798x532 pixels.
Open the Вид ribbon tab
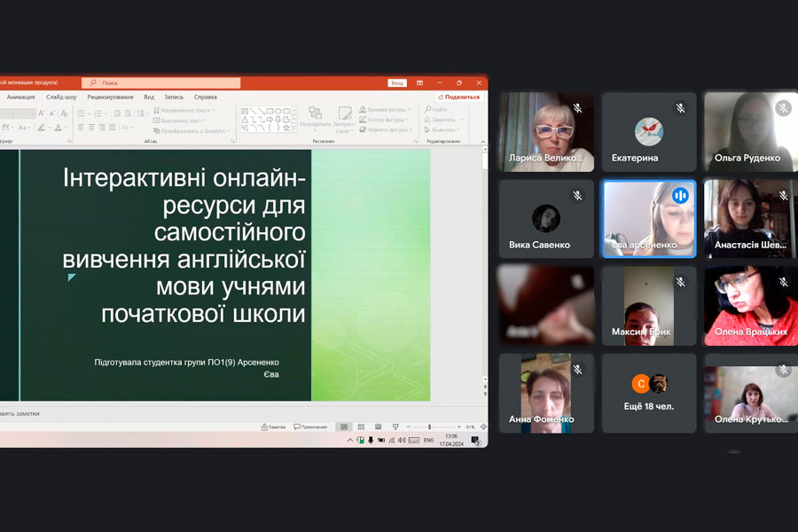point(149,97)
